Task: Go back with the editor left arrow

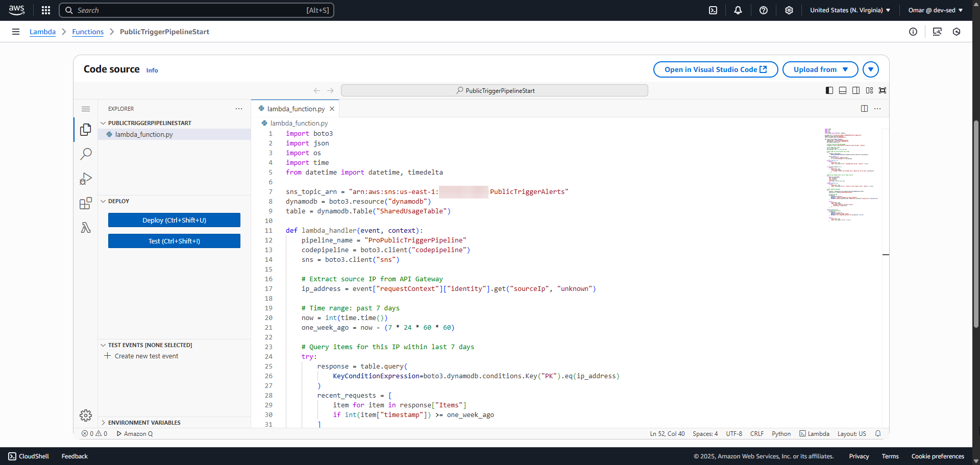Action: pos(317,90)
